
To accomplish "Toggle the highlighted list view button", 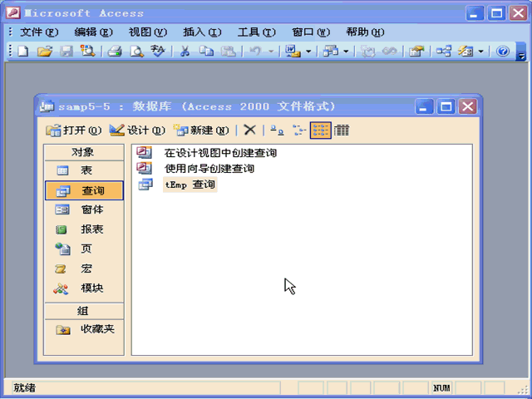I will (321, 131).
